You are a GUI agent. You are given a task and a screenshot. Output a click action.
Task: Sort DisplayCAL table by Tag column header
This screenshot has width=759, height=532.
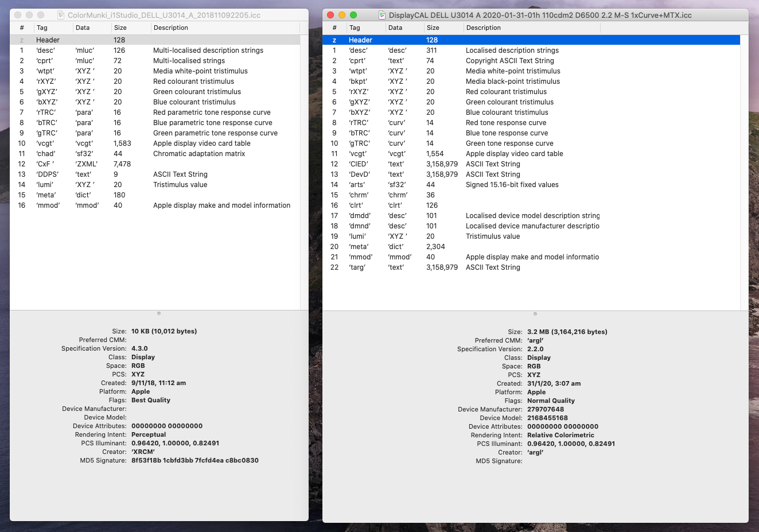[x=365, y=28]
